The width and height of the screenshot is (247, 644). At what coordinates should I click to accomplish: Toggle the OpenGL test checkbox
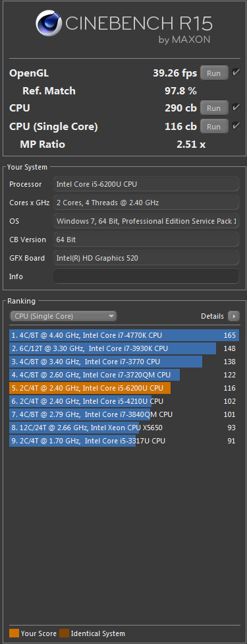coord(236,73)
